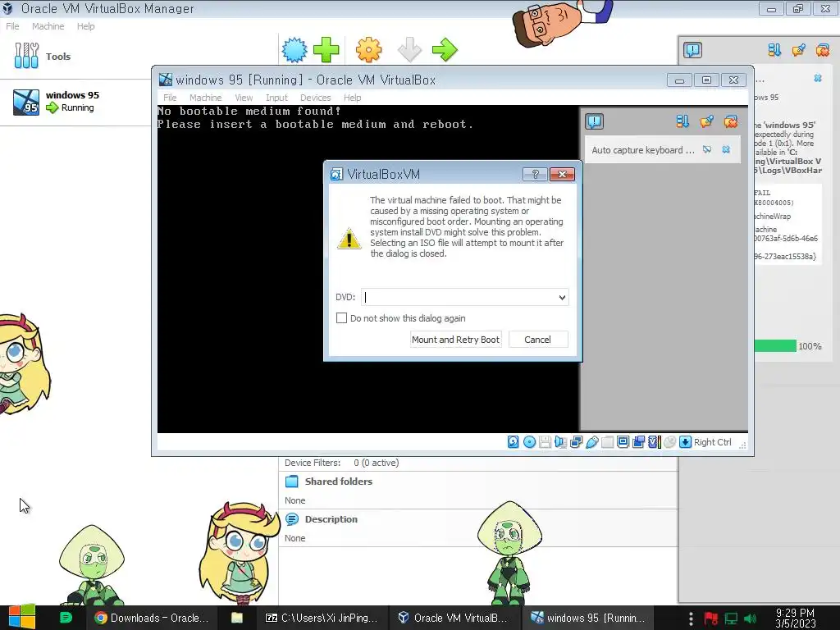The image size is (840, 630).
Task: Click the floppy disk indicator in VM status bar
Action: coord(545,442)
